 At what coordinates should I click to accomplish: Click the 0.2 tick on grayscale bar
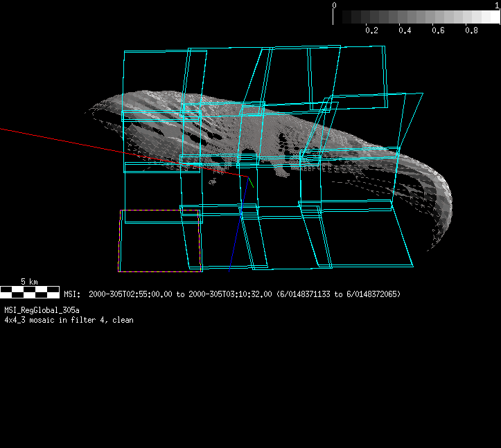(x=371, y=30)
